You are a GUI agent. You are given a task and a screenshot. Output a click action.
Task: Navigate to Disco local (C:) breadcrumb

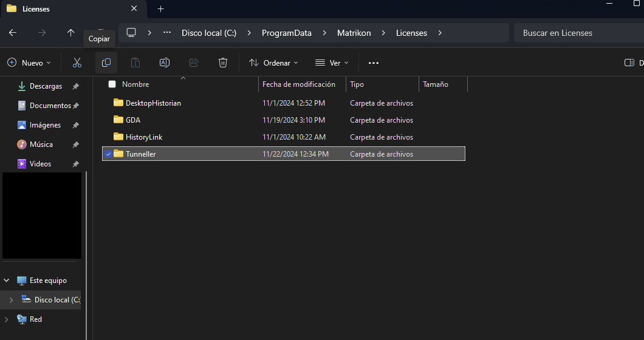click(x=209, y=33)
